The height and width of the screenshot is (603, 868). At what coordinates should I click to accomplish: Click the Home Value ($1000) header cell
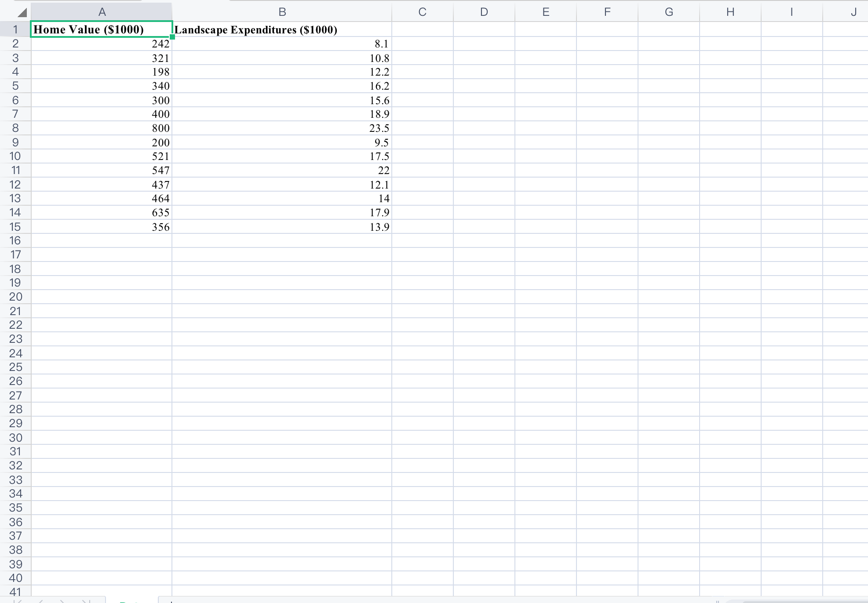102,29
